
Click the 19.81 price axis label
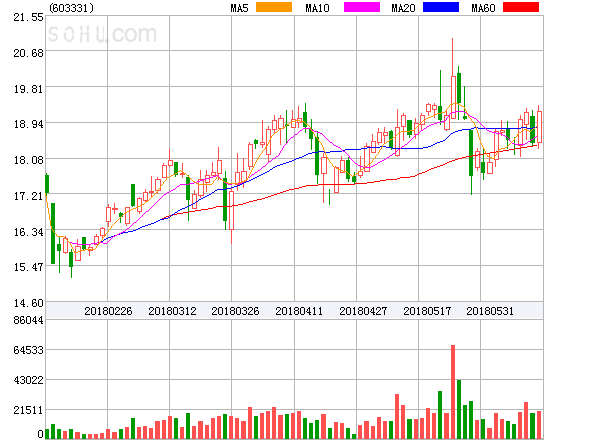click(29, 89)
